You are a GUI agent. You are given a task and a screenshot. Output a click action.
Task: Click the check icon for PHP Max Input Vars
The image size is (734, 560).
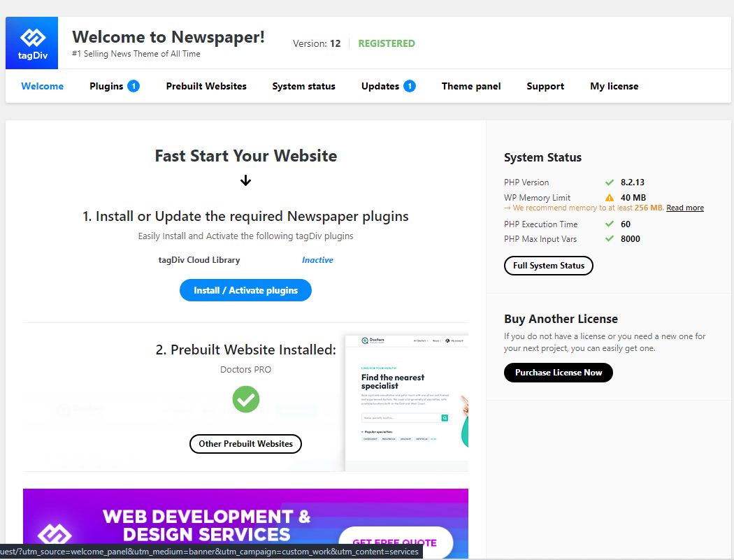point(610,239)
